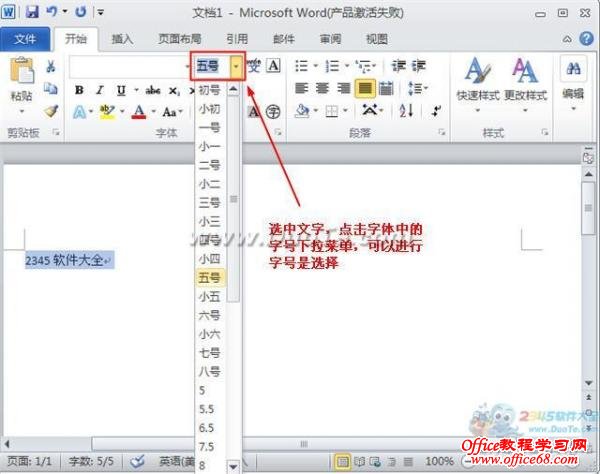Open the font size dropdown arrow
600x474 pixels.
click(236, 66)
